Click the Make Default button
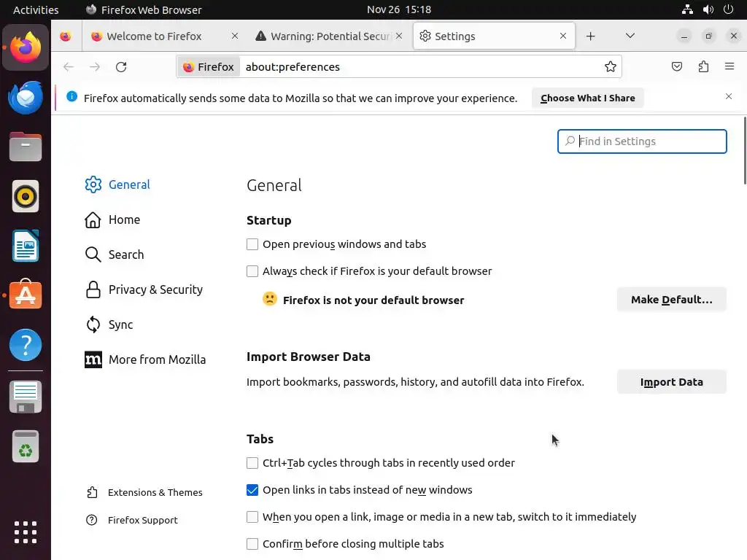The width and height of the screenshot is (747, 560). click(671, 300)
